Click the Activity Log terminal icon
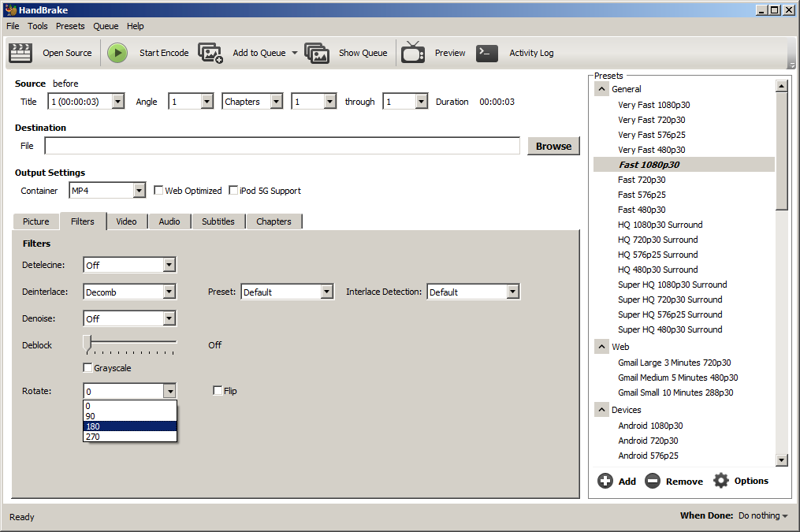 (x=487, y=53)
